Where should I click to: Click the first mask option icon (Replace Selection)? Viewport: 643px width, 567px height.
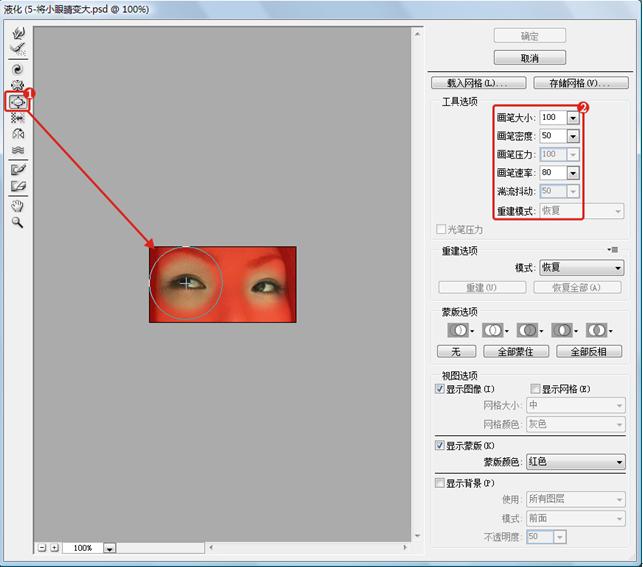pos(457,329)
